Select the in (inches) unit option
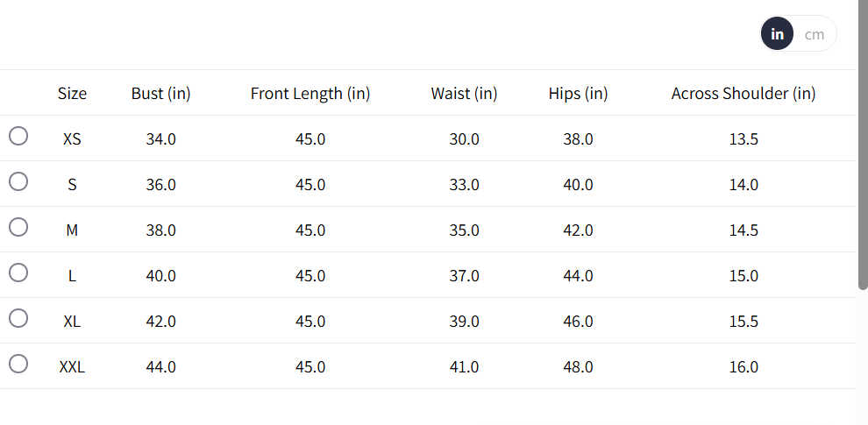 pos(778,34)
